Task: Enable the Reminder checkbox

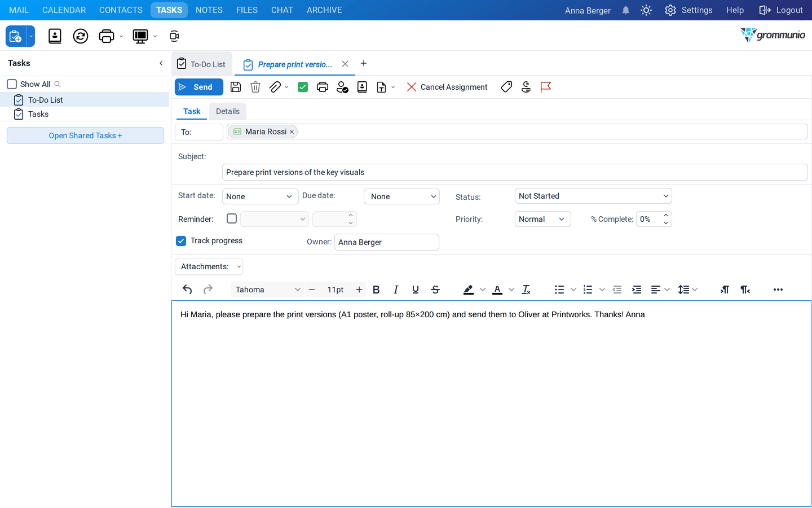Action: click(232, 218)
